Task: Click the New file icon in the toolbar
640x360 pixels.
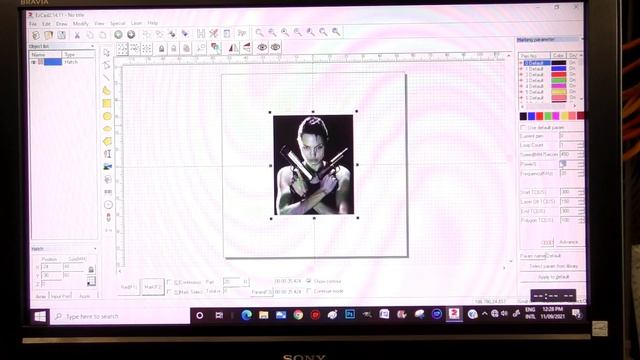Action: click(36, 35)
